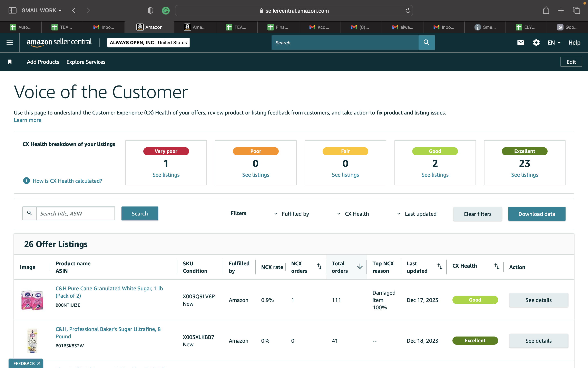Open C&H Pure Cane Granulated White Sugar link
The width and height of the screenshot is (588, 368).
(109, 292)
